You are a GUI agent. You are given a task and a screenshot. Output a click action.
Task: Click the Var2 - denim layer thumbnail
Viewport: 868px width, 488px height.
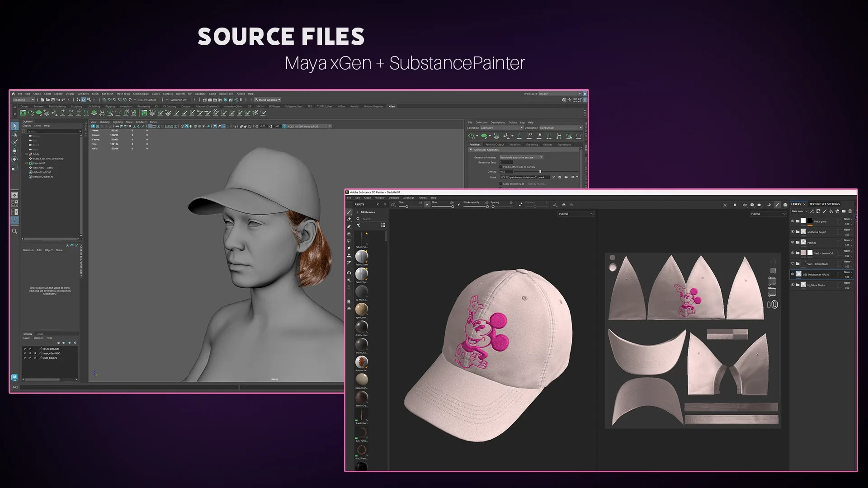pyautogui.click(x=803, y=253)
